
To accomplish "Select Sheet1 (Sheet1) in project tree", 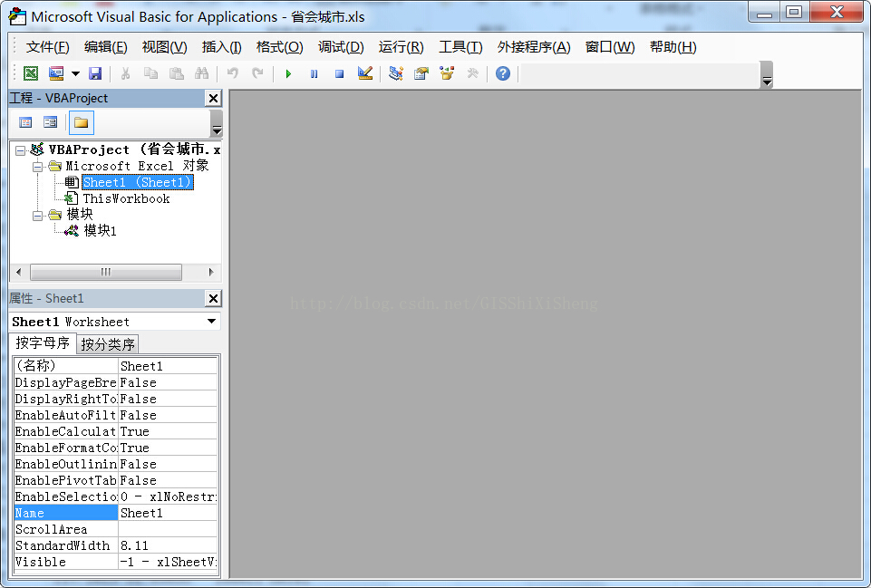I will (137, 182).
